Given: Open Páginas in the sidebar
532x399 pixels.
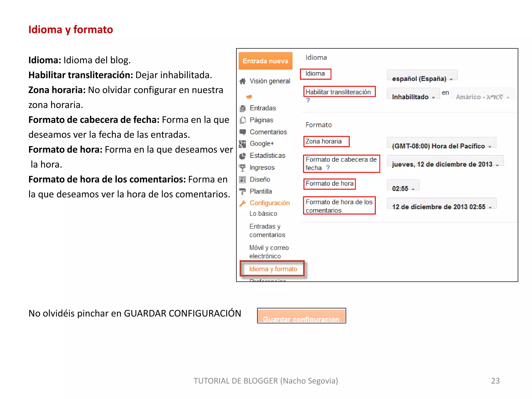Looking at the screenshot, I should click(x=261, y=120).
